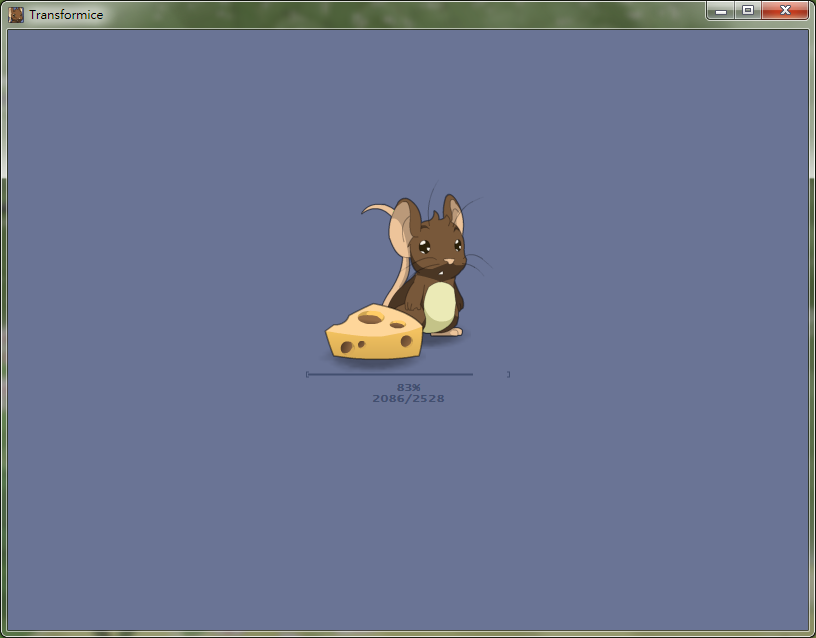816x638 pixels.
Task: Click the mouse's pink foot
Action: (452, 330)
